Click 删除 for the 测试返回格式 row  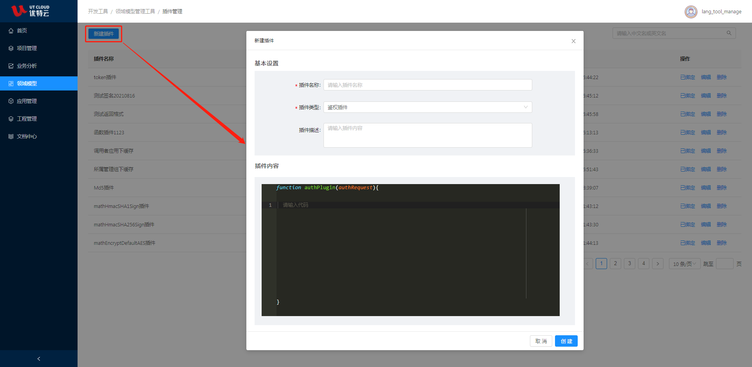[721, 114]
